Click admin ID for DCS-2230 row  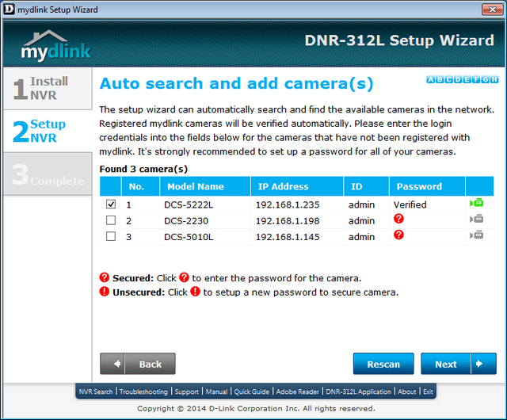(361, 221)
